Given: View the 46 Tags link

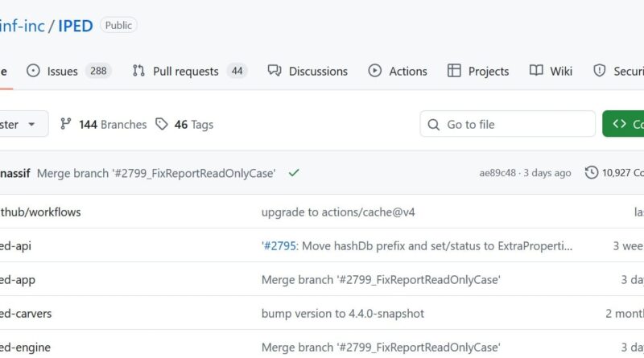Looking at the screenshot, I should coord(193,125).
